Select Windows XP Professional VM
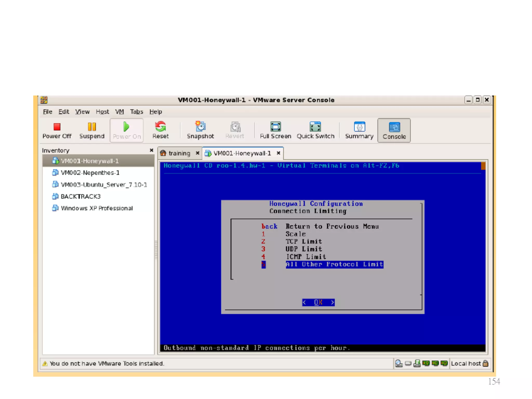The width and height of the screenshot is (532, 399). tap(96, 208)
